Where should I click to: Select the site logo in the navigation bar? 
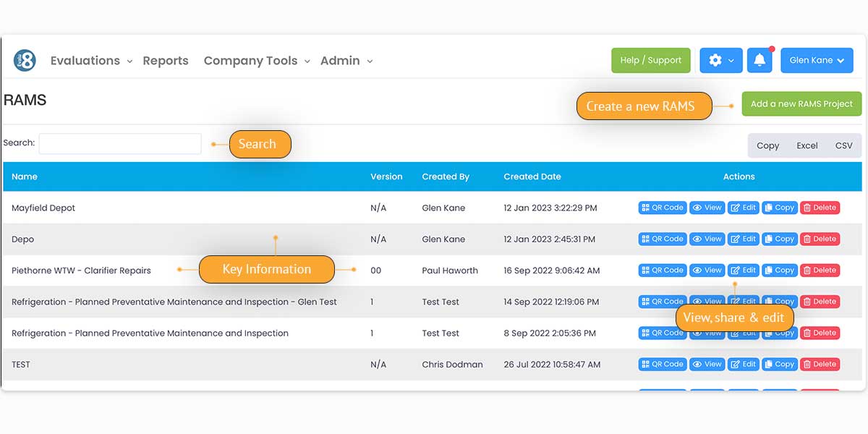pos(24,60)
